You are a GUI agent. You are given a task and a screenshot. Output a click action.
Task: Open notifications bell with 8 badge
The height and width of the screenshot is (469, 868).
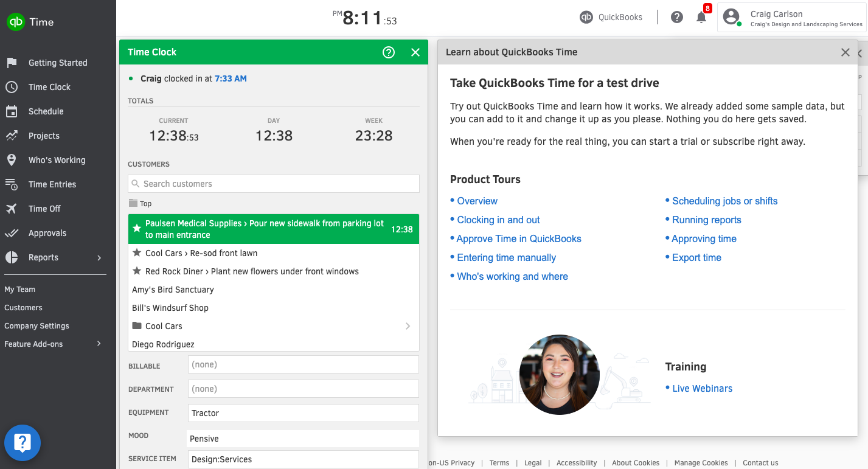click(702, 16)
